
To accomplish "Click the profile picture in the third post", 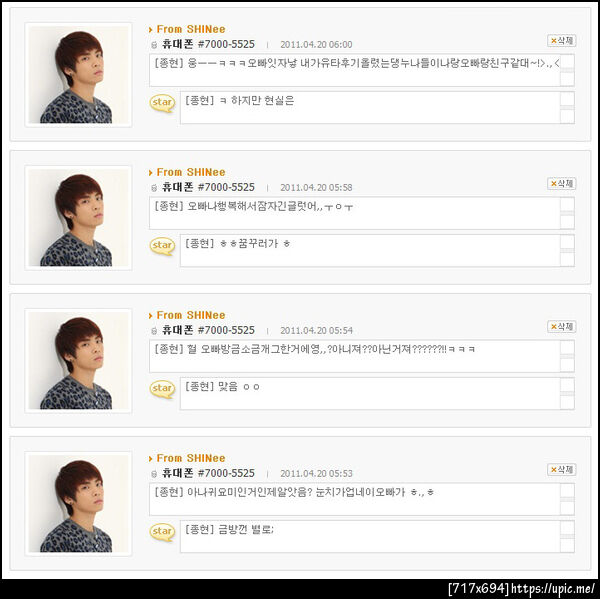I will 78,361.
